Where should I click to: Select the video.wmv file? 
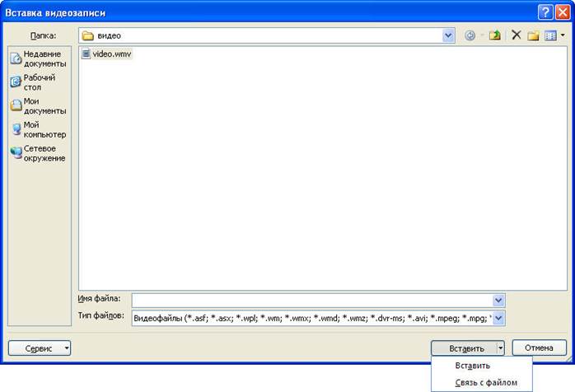(106, 54)
